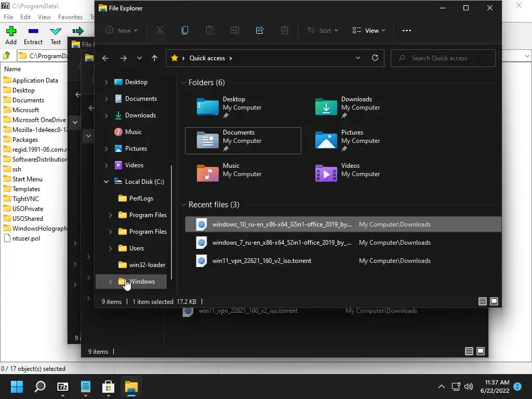Select win11_vpn_22621_160_v2_iso.torrent in front window
The height and width of the screenshot is (399, 532).
(x=343, y=261)
